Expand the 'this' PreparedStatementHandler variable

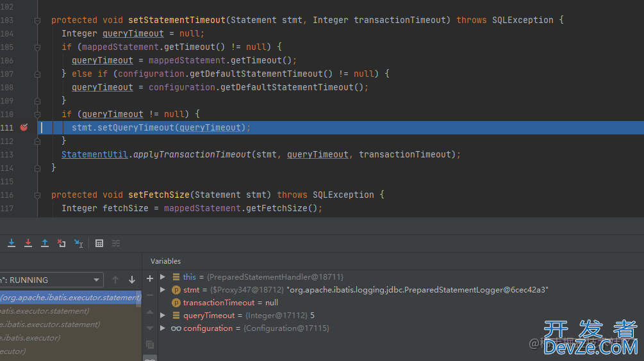(163, 277)
